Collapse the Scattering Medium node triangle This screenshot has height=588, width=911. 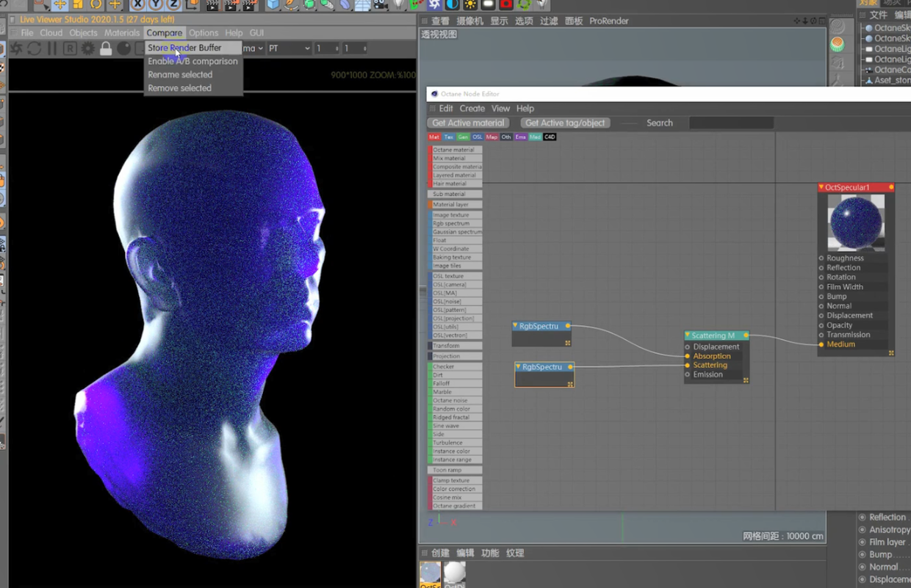pos(688,335)
